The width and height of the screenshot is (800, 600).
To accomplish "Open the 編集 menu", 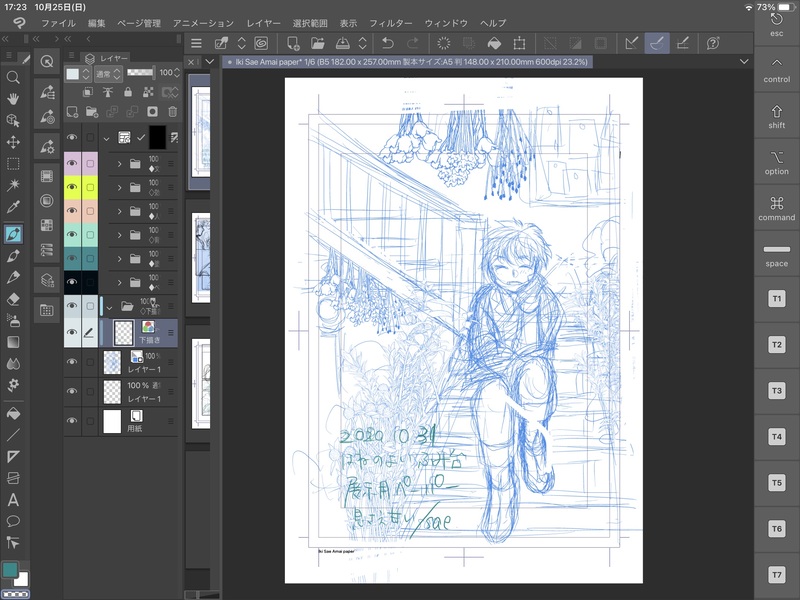I will pyautogui.click(x=96, y=23).
